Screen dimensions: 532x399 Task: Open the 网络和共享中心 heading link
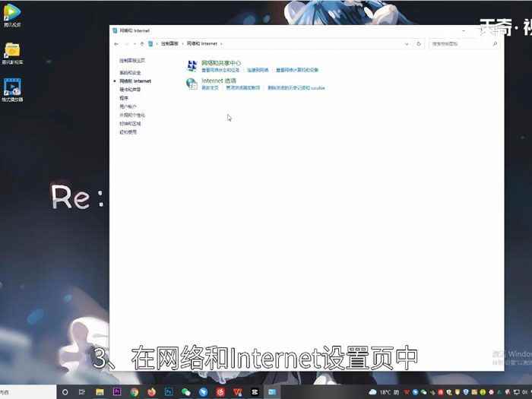221,63
